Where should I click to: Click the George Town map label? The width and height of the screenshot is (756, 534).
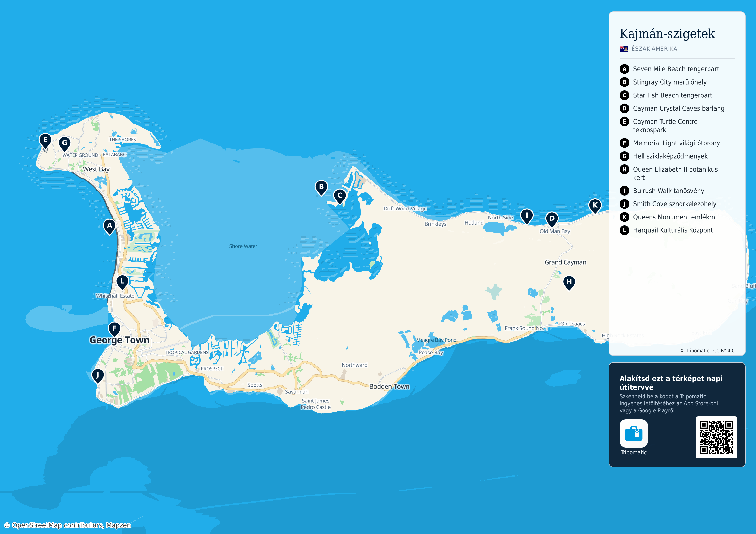[x=120, y=340]
